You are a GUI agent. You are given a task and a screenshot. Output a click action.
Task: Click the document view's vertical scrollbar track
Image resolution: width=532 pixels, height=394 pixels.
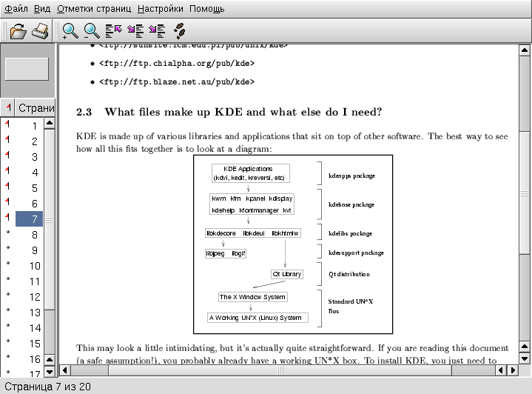click(525, 296)
